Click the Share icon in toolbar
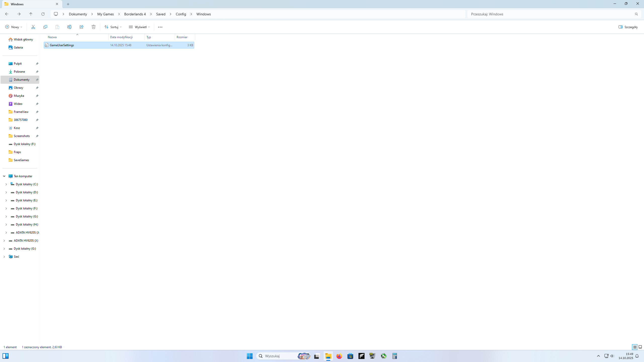 82,27
